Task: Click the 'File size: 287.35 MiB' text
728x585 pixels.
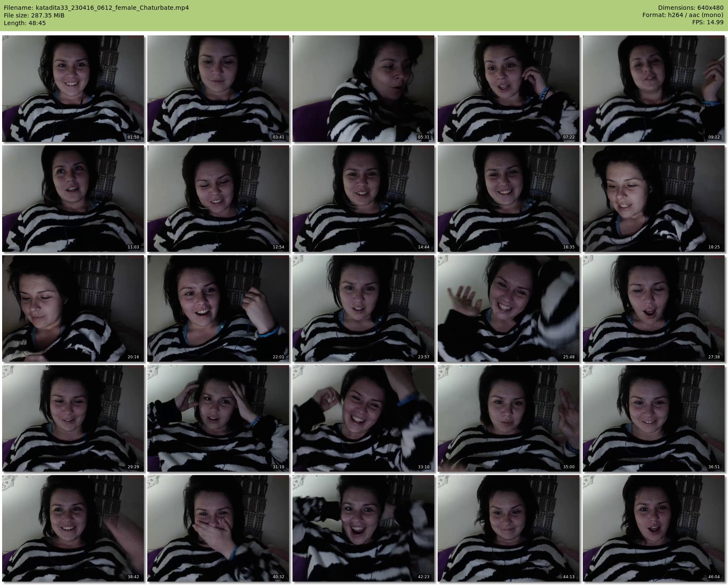Action: pos(34,15)
